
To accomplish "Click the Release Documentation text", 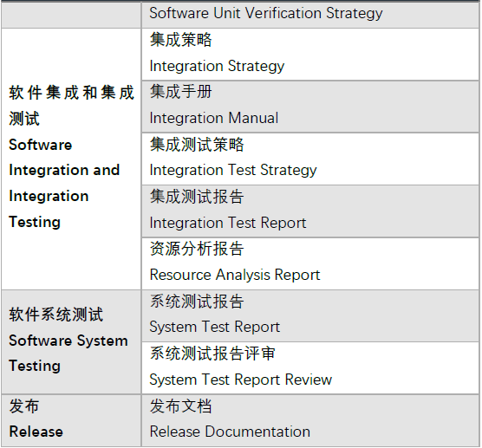I will point(230,432).
